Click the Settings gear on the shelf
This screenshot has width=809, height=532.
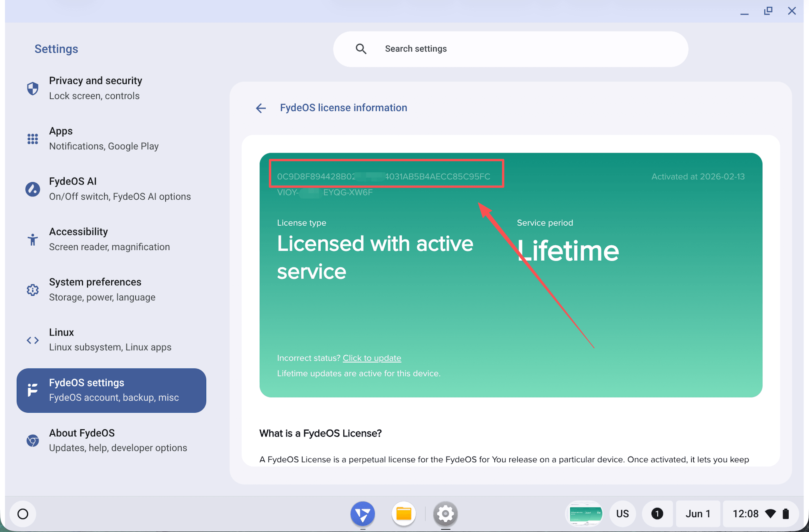point(445,514)
